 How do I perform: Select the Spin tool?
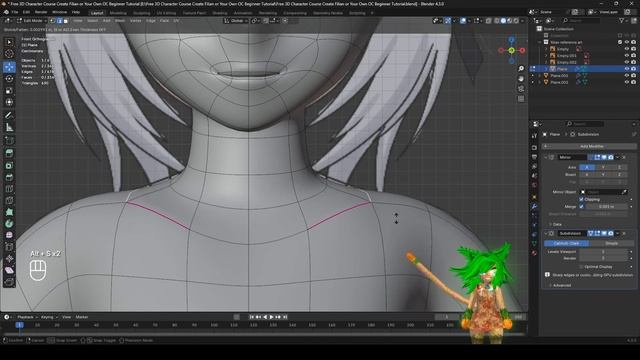(x=9, y=224)
